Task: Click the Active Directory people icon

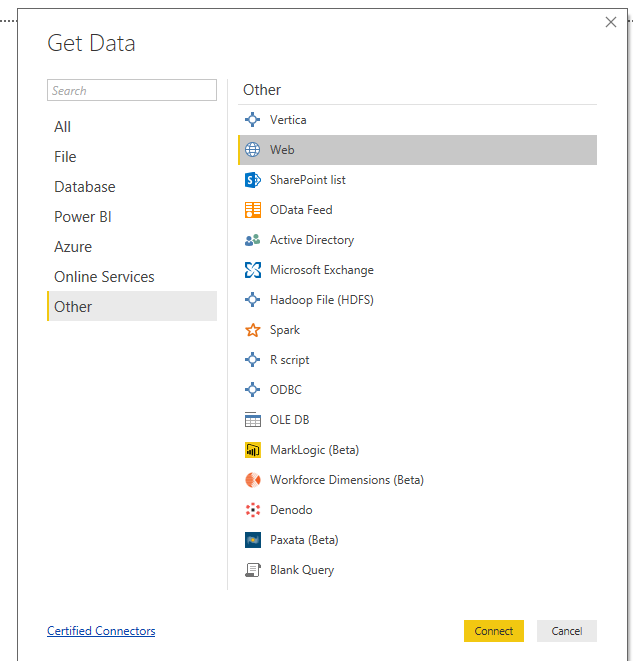Action: [252, 240]
